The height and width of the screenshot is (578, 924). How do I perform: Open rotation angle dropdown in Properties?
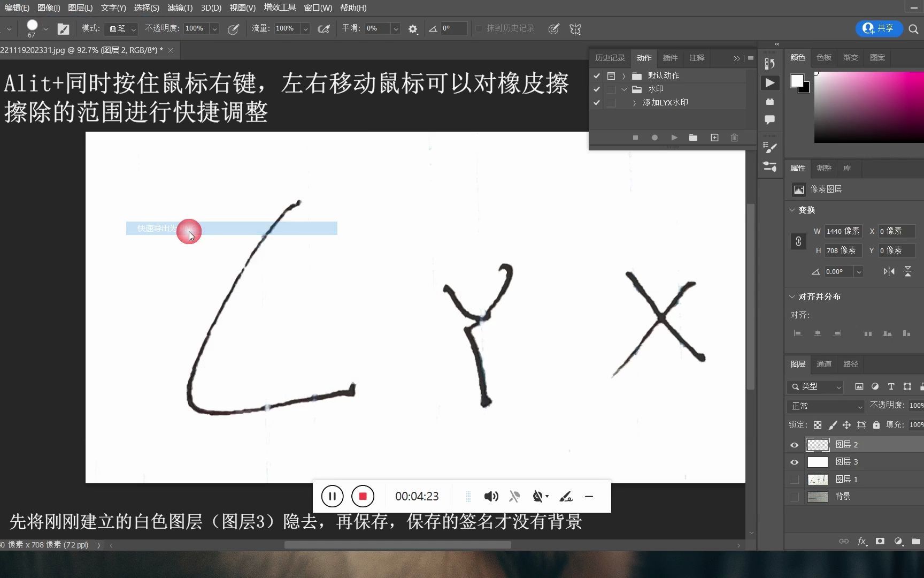click(859, 272)
